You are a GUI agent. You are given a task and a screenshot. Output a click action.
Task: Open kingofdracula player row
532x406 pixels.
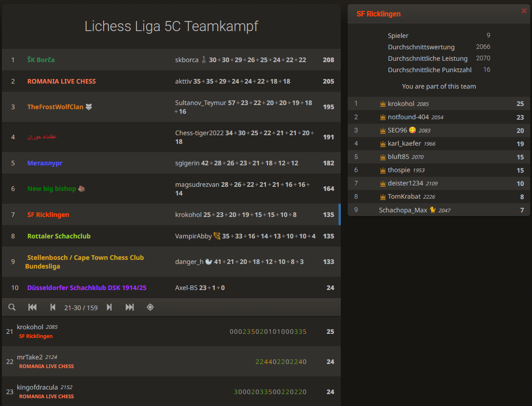click(37, 387)
